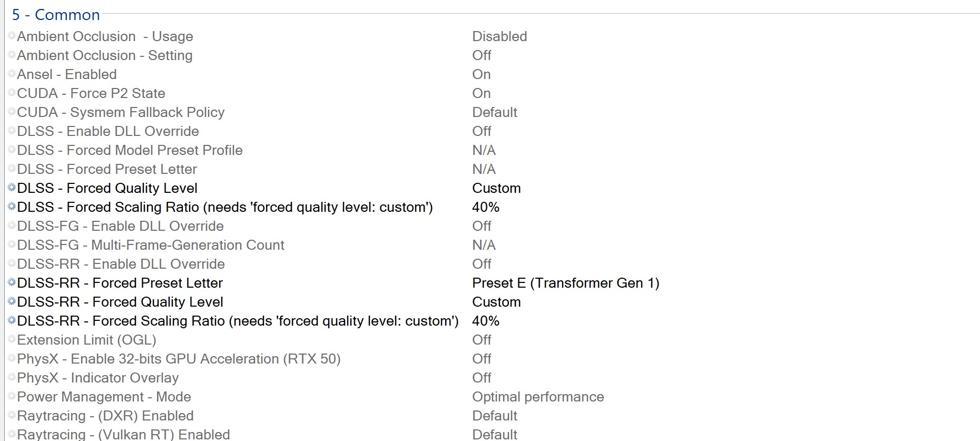Click the DLSS-FG - Multi-Frame-Generation Count row label
980x441 pixels.
(x=151, y=245)
